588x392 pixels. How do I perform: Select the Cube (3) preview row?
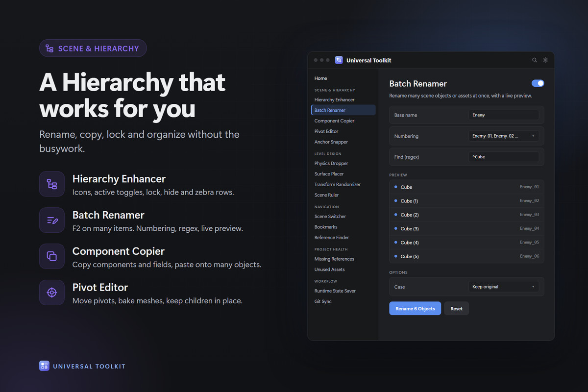coord(466,229)
